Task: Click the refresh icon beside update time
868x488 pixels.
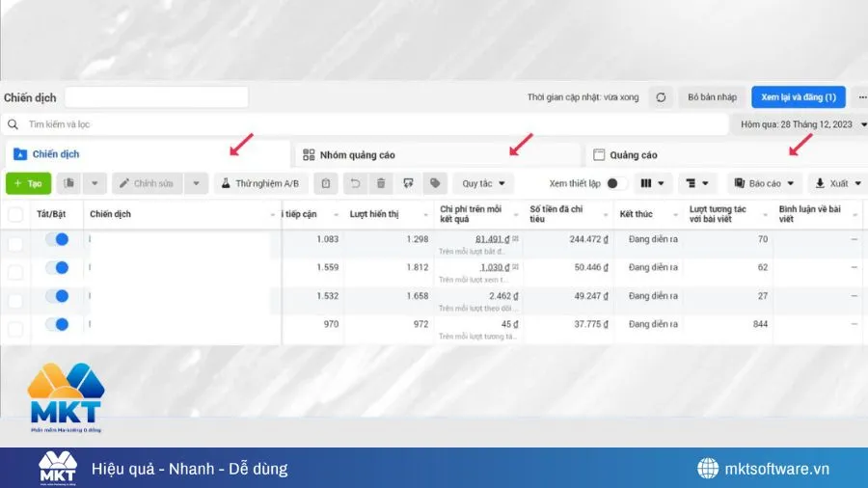Action: point(661,97)
